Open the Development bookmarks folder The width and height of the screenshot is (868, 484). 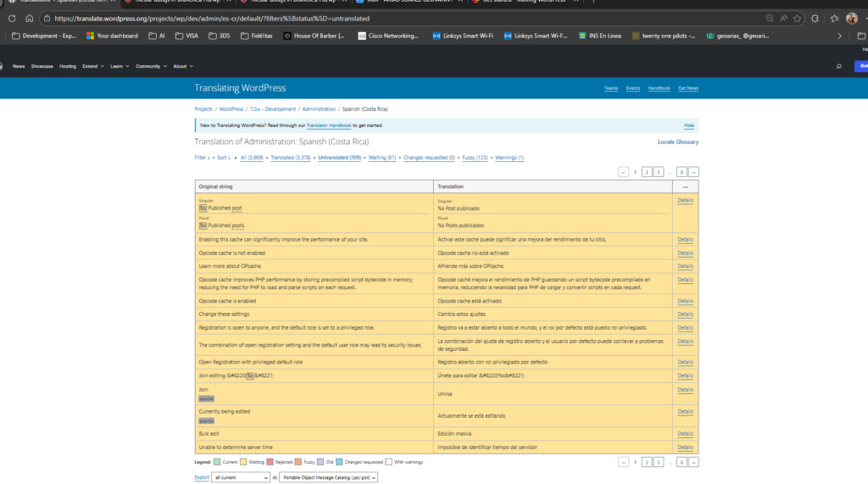pos(44,36)
